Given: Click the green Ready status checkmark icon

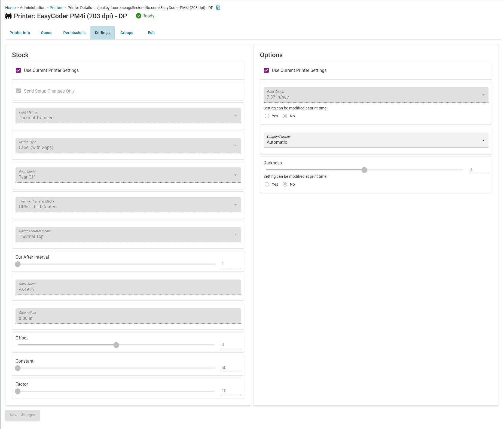Looking at the screenshot, I should click(139, 16).
